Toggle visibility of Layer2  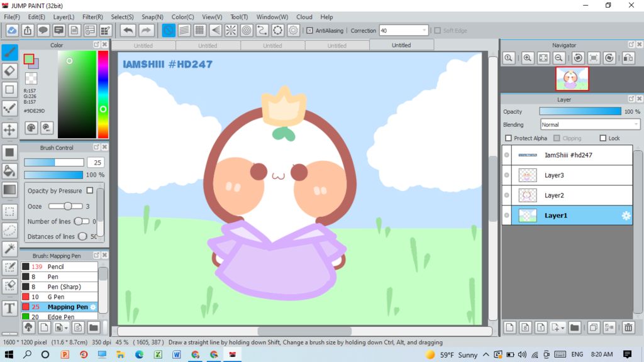point(507,195)
